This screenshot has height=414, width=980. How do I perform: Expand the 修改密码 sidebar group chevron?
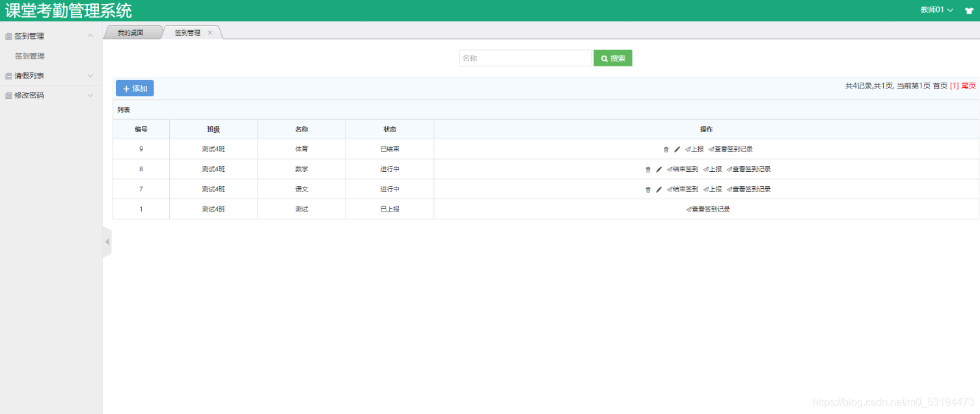[90, 95]
